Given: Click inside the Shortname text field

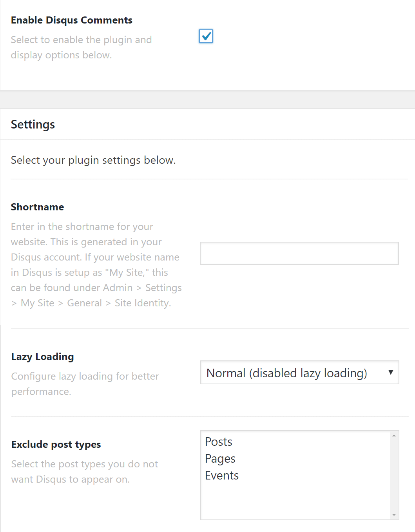Looking at the screenshot, I should 299,253.
